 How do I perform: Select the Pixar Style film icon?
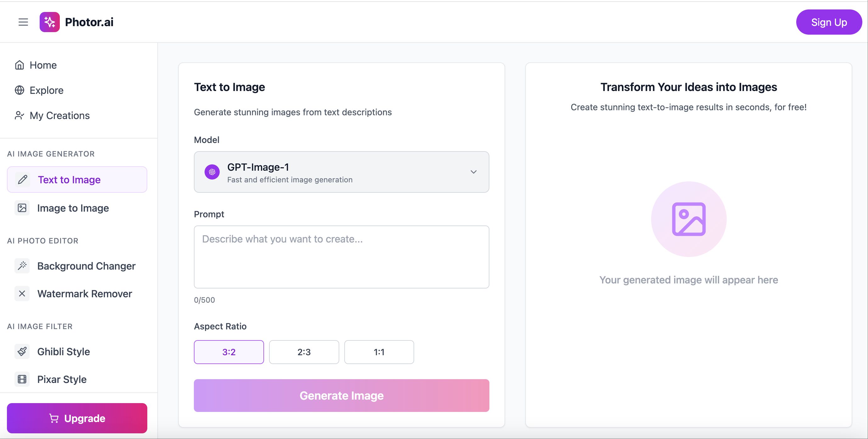coord(22,379)
